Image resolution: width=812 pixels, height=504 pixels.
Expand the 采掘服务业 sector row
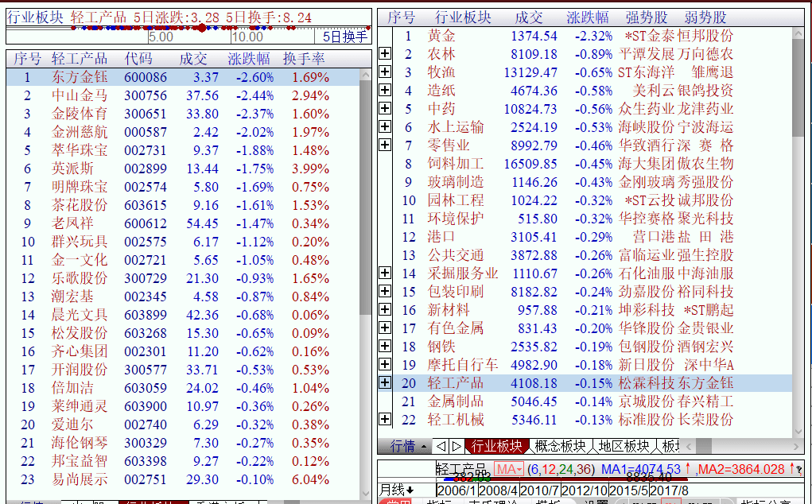pos(385,273)
